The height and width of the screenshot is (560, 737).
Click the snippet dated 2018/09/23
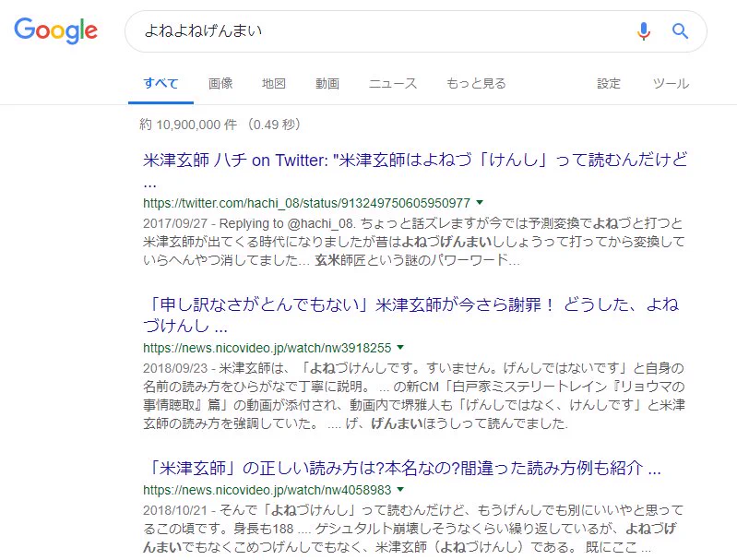pyautogui.click(x=413, y=396)
